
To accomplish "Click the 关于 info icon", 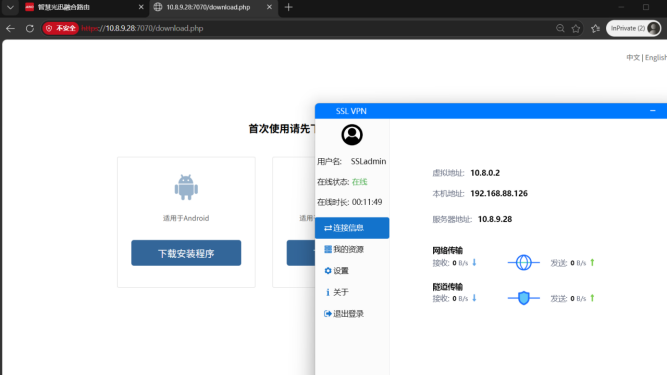I will pos(328,292).
